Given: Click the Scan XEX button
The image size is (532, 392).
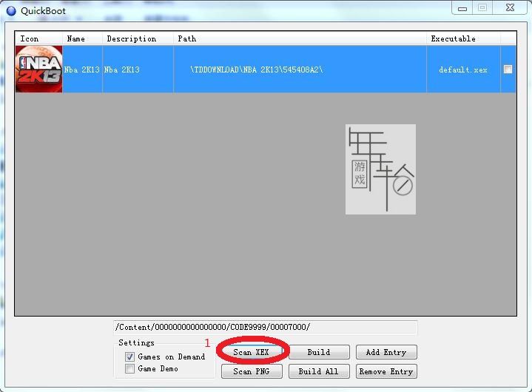Looking at the screenshot, I should pos(252,352).
